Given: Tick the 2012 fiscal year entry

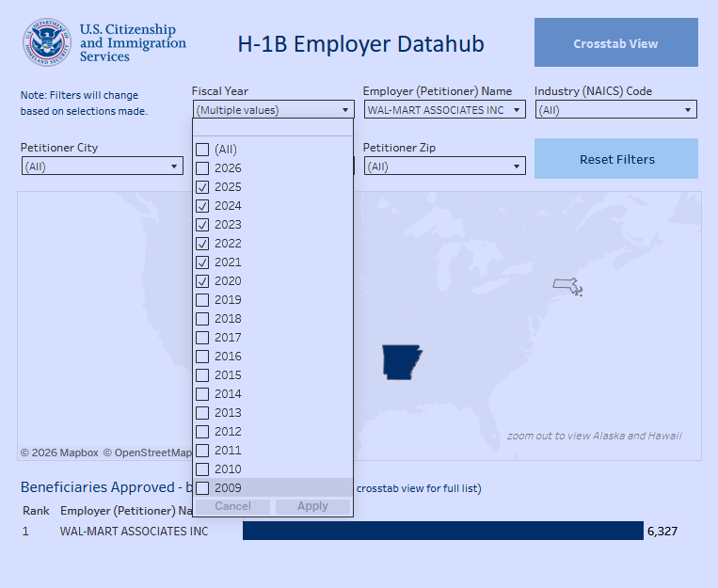Looking at the screenshot, I should point(202,432).
